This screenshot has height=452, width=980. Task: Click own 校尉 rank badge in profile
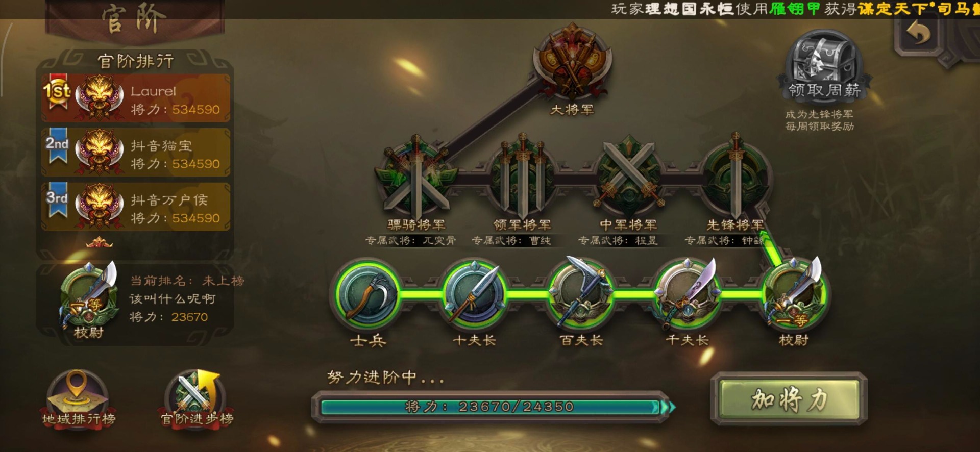tap(89, 301)
